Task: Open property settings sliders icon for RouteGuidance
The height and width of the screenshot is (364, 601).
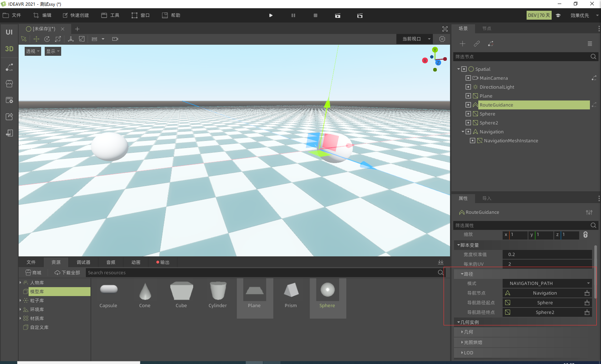Action: click(589, 212)
